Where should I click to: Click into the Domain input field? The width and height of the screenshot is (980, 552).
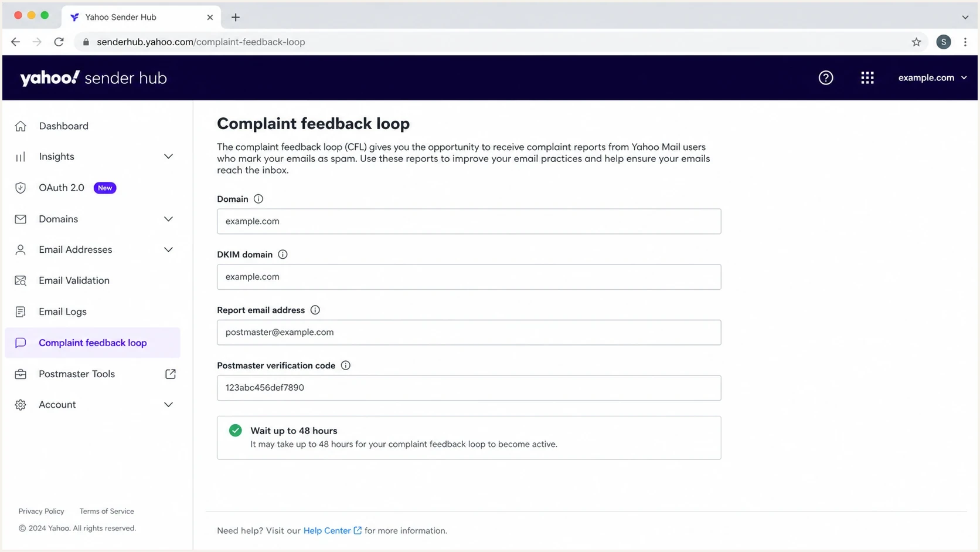pyautogui.click(x=469, y=221)
